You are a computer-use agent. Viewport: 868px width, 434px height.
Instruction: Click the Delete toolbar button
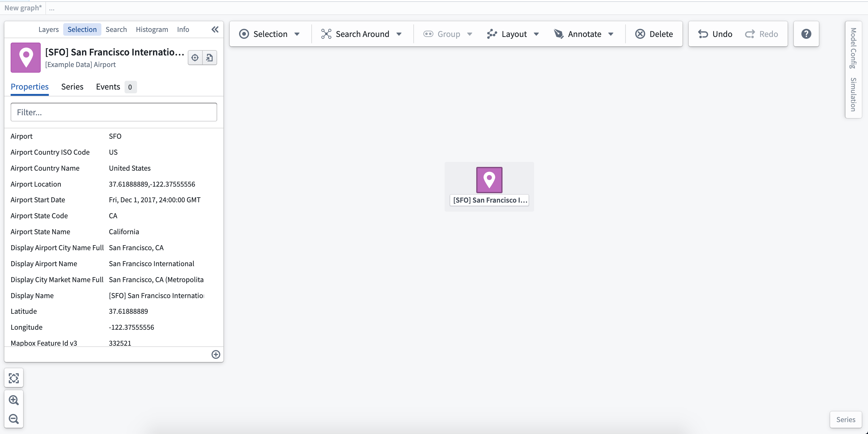click(x=654, y=34)
